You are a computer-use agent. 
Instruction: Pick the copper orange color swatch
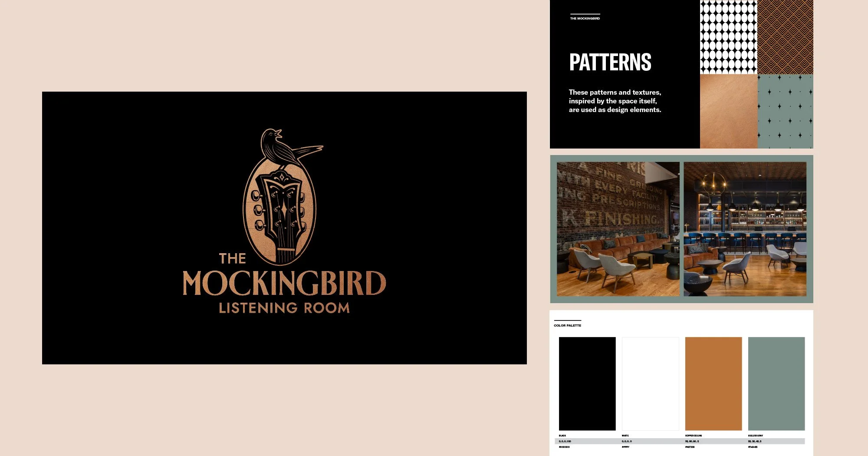(713, 384)
